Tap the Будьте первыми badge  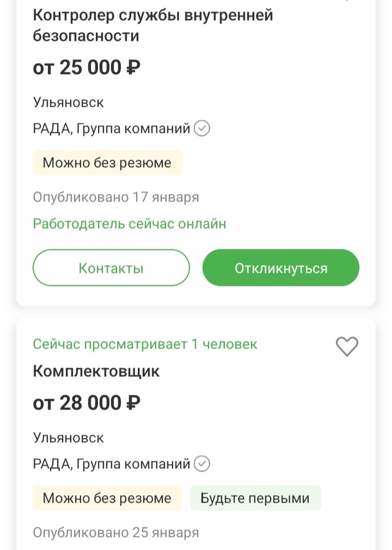[255, 498]
